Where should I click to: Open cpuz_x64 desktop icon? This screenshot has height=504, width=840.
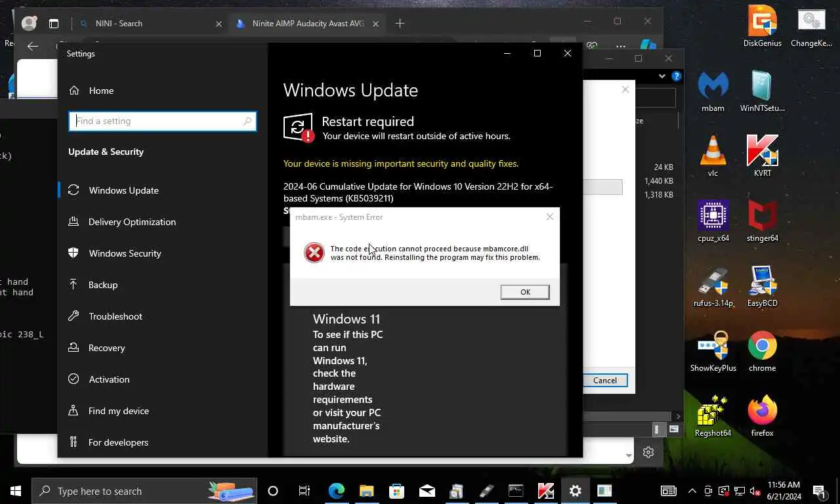(x=713, y=221)
